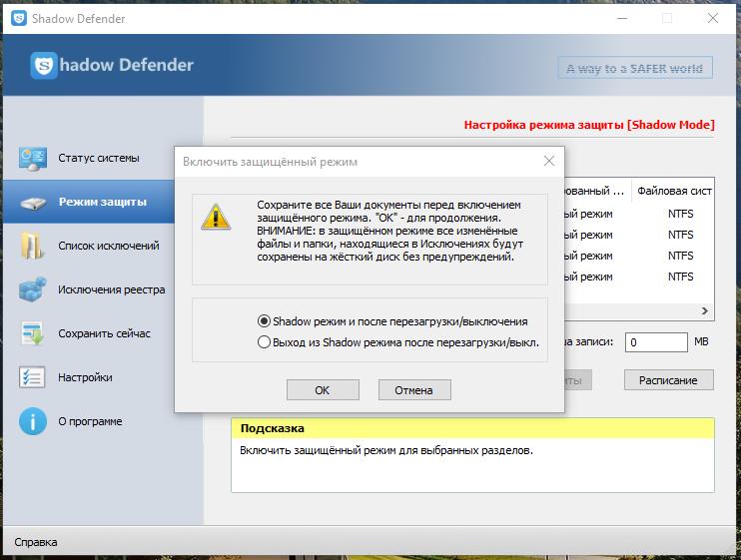Click the Shadow Defender title bar app icon

pos(19,18)
